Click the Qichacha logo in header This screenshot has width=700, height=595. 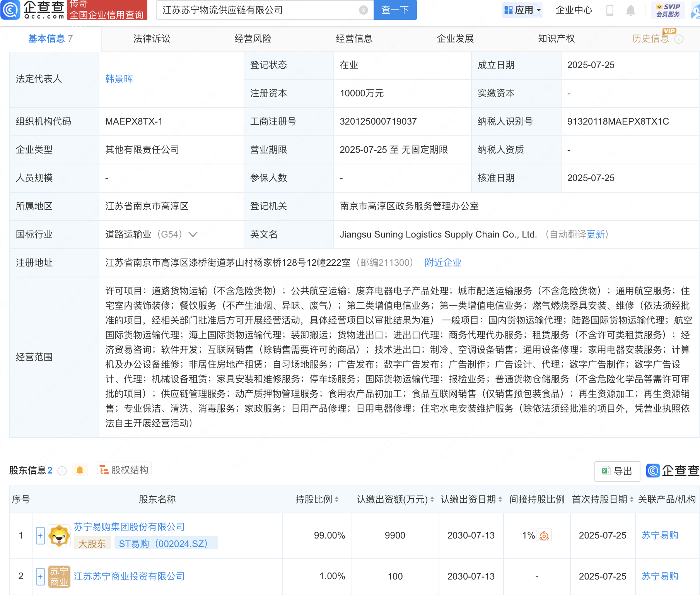pyautogui.click(x=33, y=10)
